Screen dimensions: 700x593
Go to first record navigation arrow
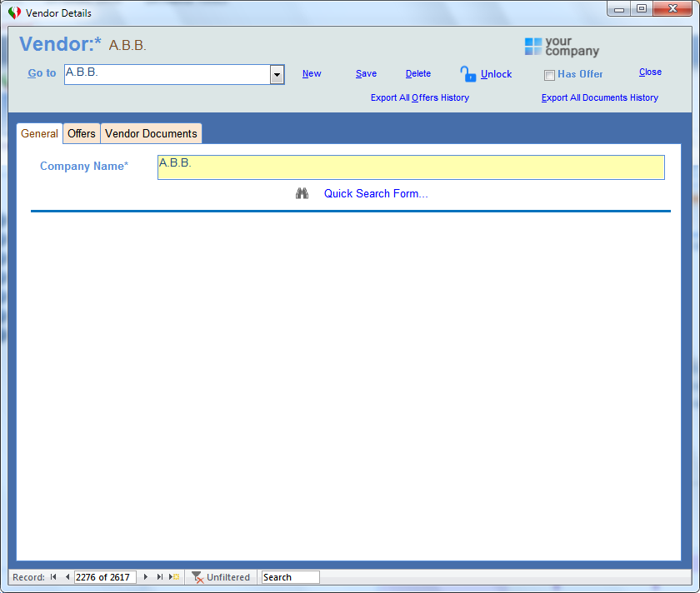pos(53,577)
